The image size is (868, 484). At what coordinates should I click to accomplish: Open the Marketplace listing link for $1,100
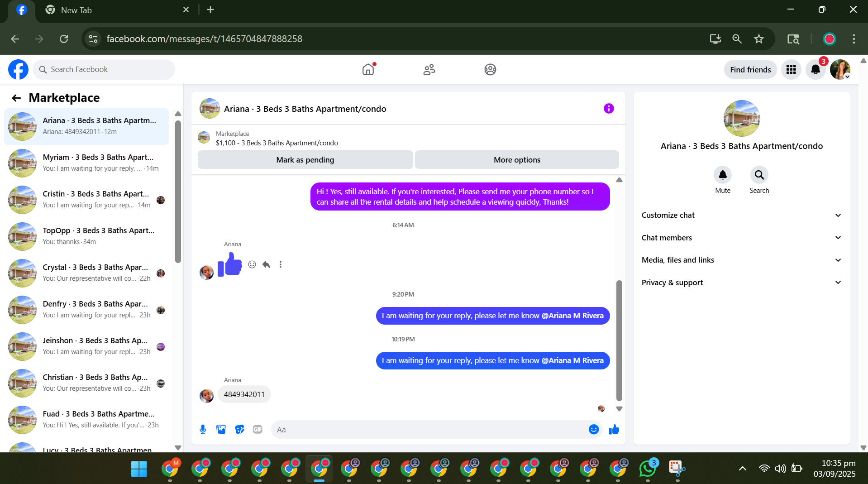(277, 143)
